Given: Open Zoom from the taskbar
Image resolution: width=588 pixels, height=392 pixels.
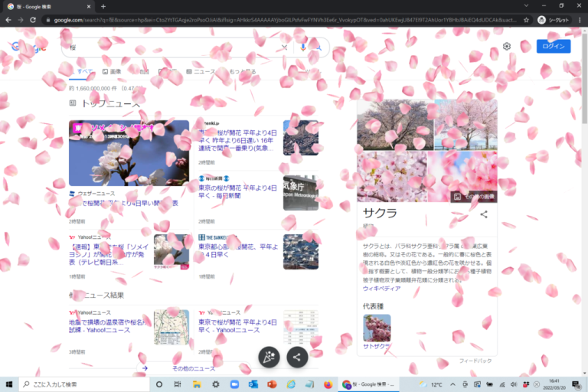Looking at the screenshot, I should coord(234,384).
